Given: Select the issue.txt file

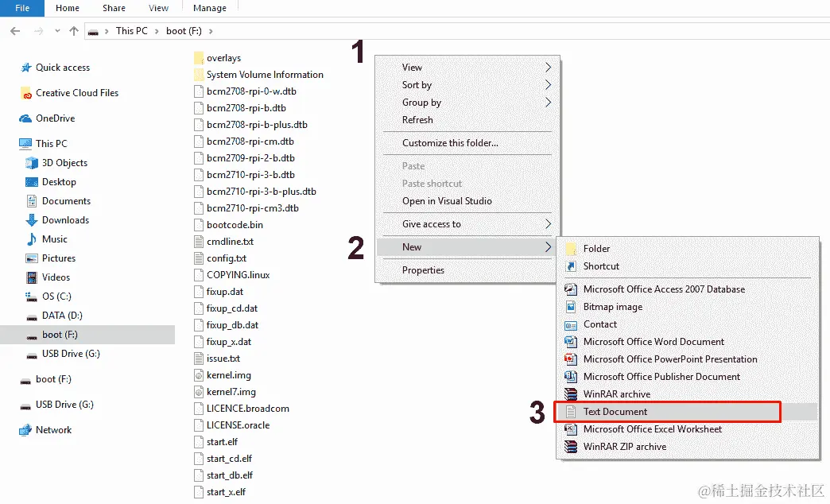Looking at the screenshot, I should click(x=223, y=359).
